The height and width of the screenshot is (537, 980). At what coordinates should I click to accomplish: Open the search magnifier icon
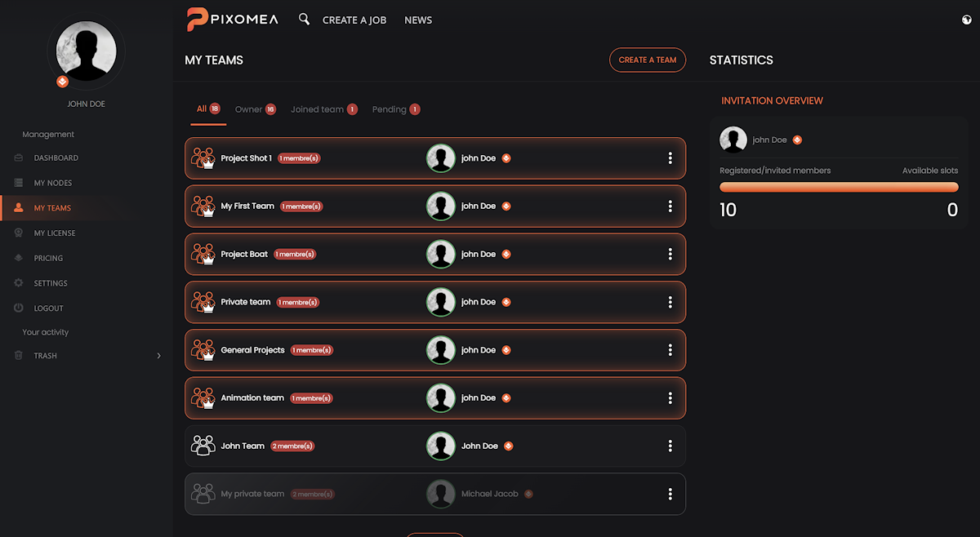[x=304, y=20]
